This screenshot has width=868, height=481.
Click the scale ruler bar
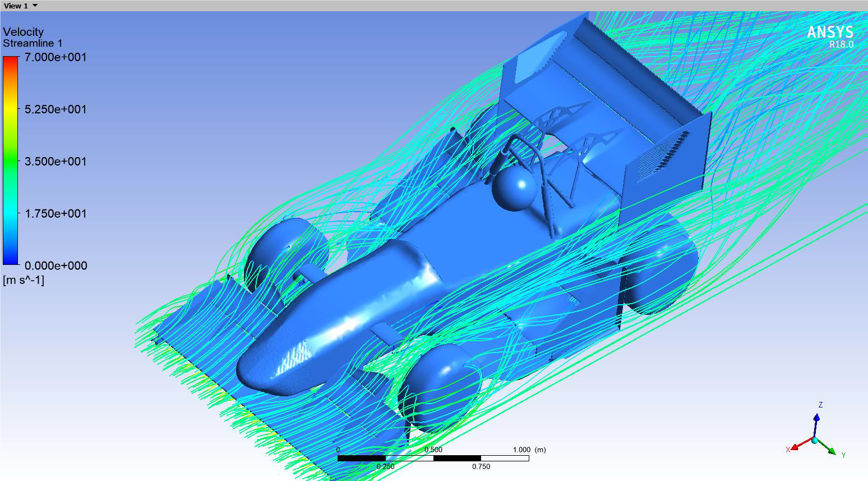[433, 458]
